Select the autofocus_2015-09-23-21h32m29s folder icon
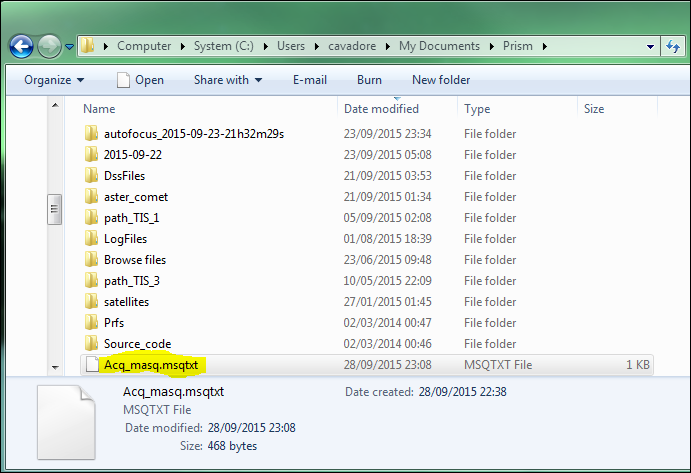The height and width of the screenshot is (473, 691). 92,134
